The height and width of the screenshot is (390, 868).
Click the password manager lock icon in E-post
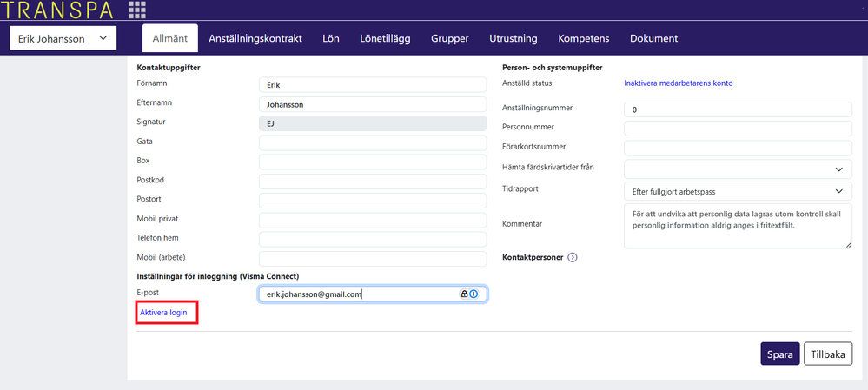(465, 294)
